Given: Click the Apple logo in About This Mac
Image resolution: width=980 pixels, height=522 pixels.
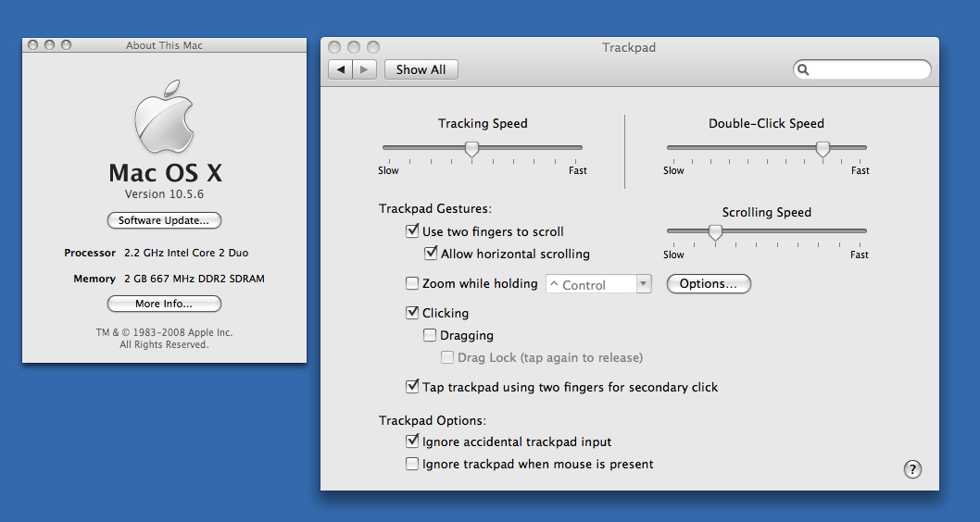Looking at the screenshot, I should click(x=164, y=116).
